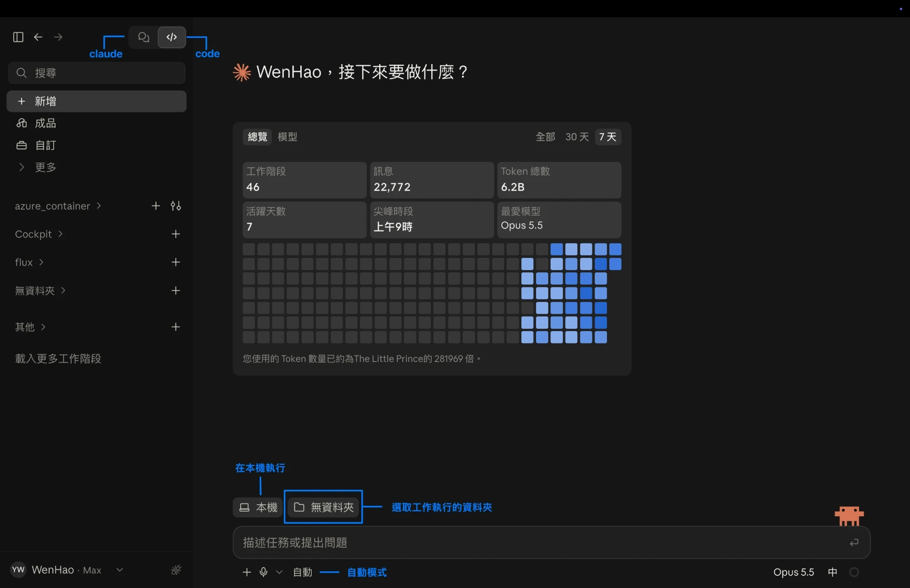
Task: Expand the 無資料夾 sidebar group
Action: [40, 291]
